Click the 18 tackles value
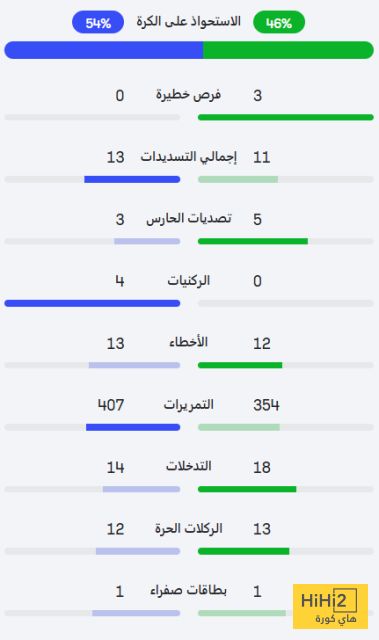Screen dimensions: 379x640 pos(262,467)
